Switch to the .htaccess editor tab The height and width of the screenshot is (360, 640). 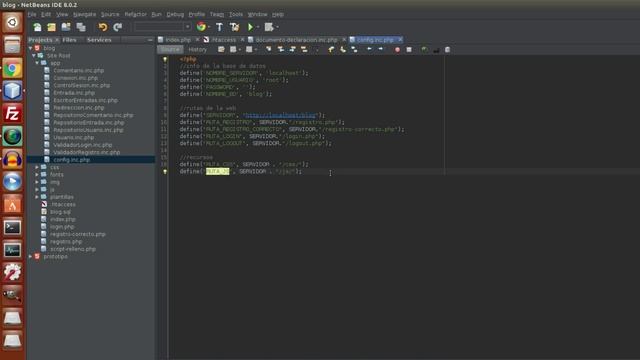point(224,40)
